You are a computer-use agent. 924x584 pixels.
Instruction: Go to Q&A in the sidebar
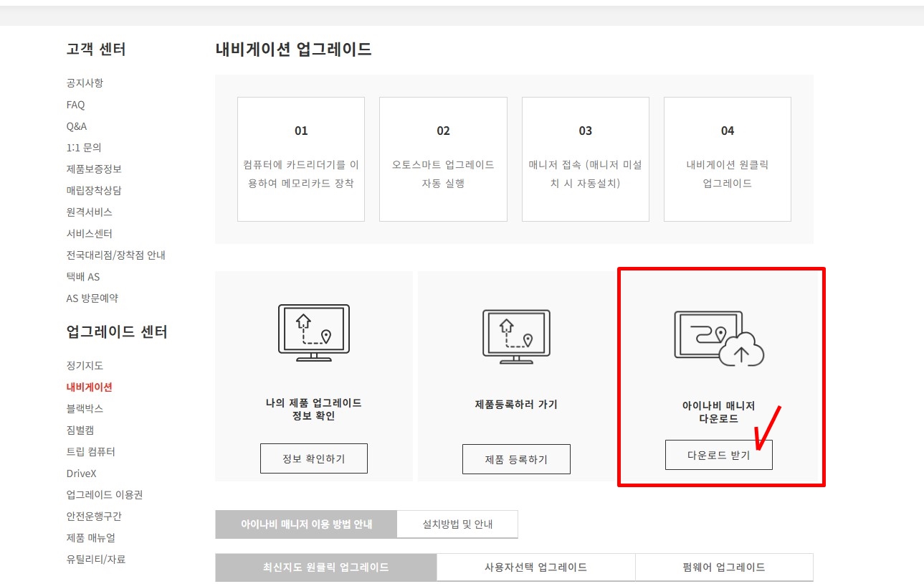click(x=76, y=126)
